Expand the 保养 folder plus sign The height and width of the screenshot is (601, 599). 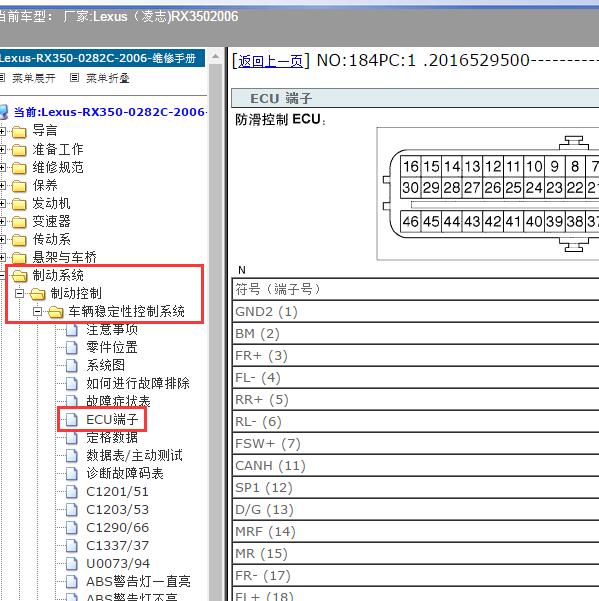click(2, 186)
